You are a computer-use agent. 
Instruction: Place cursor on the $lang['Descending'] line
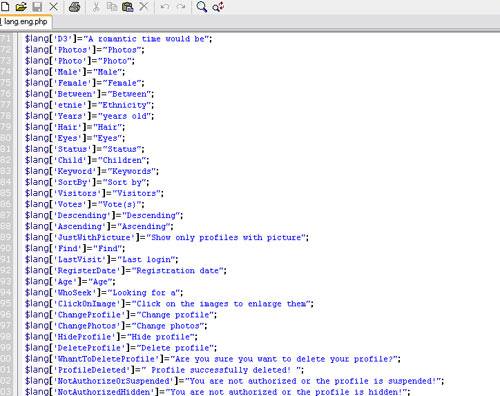pos(104,215)
